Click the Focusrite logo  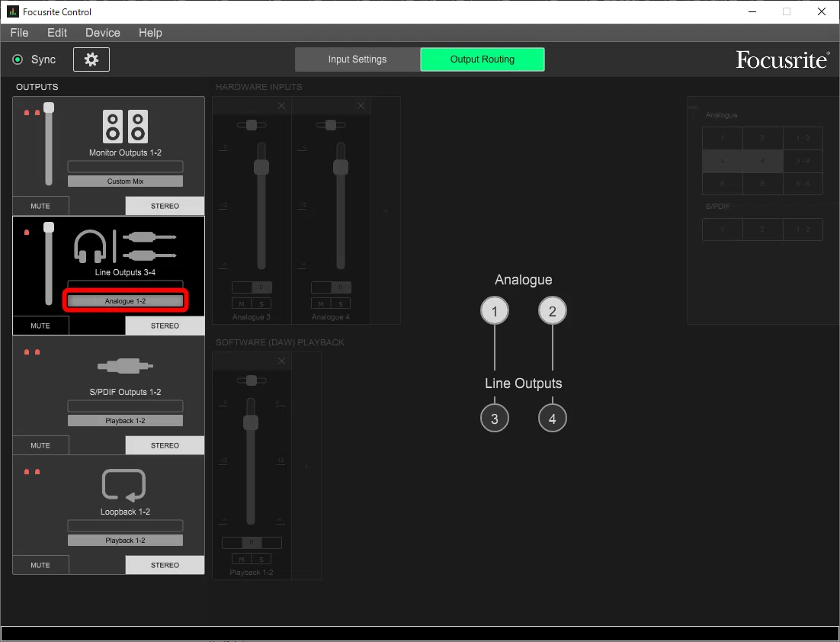[783, 59]
